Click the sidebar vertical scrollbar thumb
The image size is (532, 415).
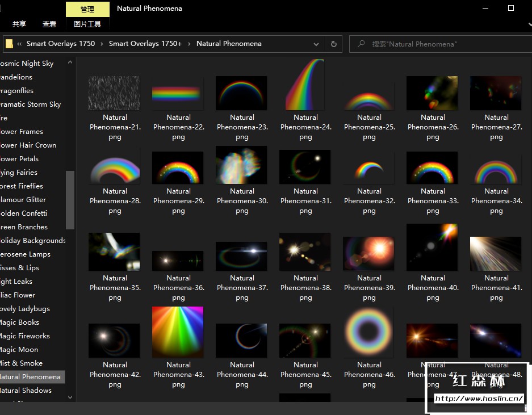click(x=70, y=199)
